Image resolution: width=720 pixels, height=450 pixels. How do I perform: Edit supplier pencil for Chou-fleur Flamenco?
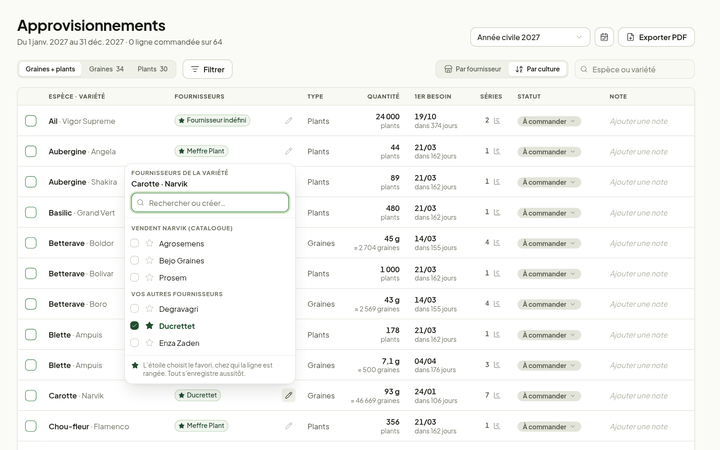[288, 426]
